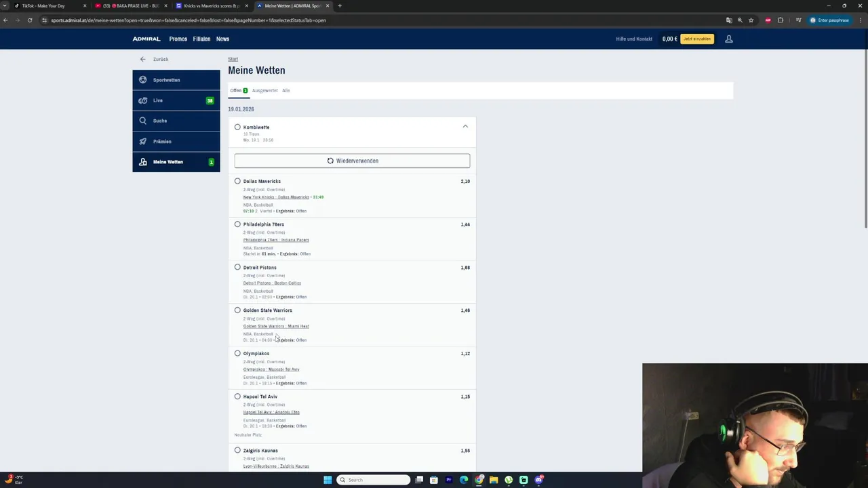Open a new browser tab with plus
This screenshot has height=488, width=868.
[340, 5]
